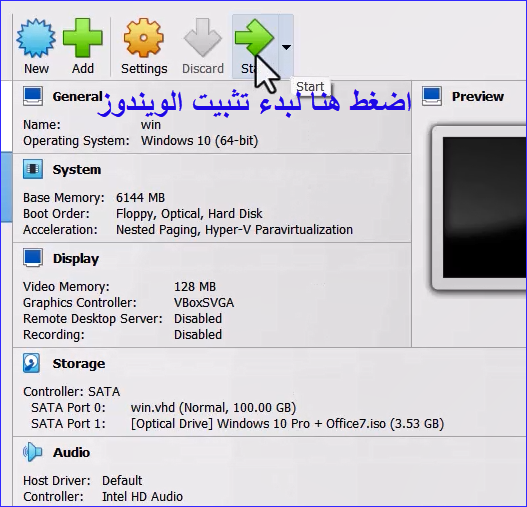This screenshot has height=507, width=527.
Task: Click the Display section monitor icon
Action: point(33,258)
